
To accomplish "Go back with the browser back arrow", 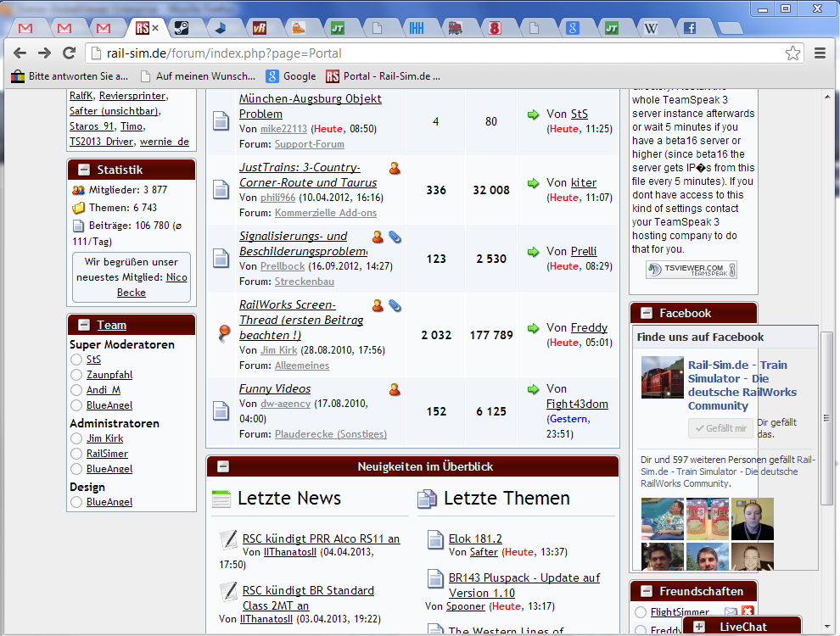I will [20, 53].
